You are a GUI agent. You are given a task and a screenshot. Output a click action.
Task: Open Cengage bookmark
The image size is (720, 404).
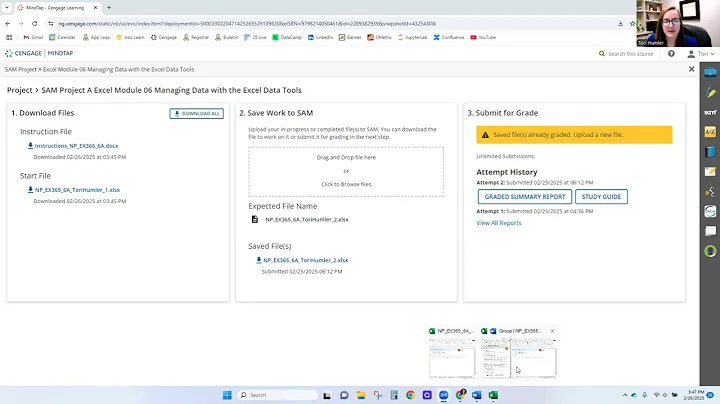[163, 37]
